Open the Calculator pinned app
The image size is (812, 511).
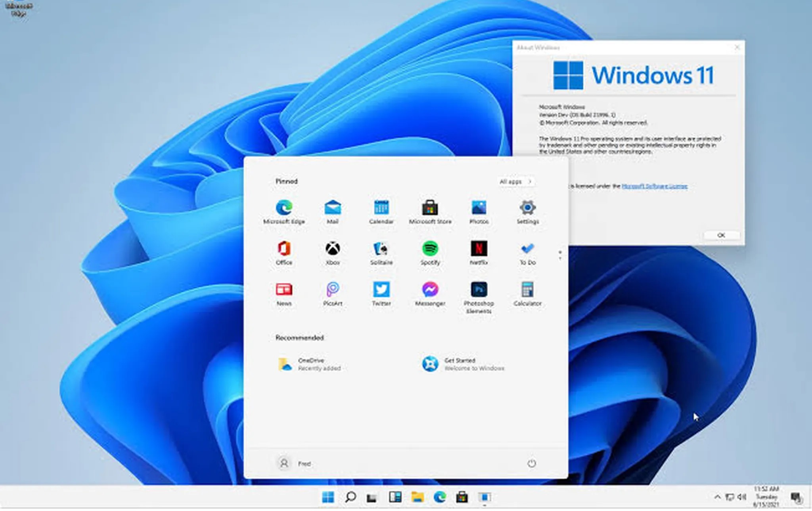coord(527,290)
